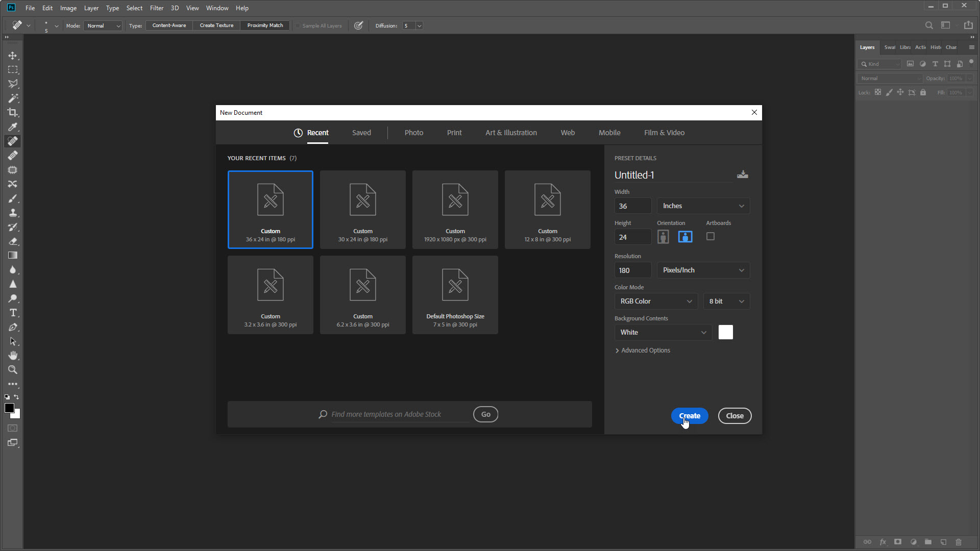
Task: Pick the Eyedropper tool
Action: pyautogui.click(x=13, y=127)
